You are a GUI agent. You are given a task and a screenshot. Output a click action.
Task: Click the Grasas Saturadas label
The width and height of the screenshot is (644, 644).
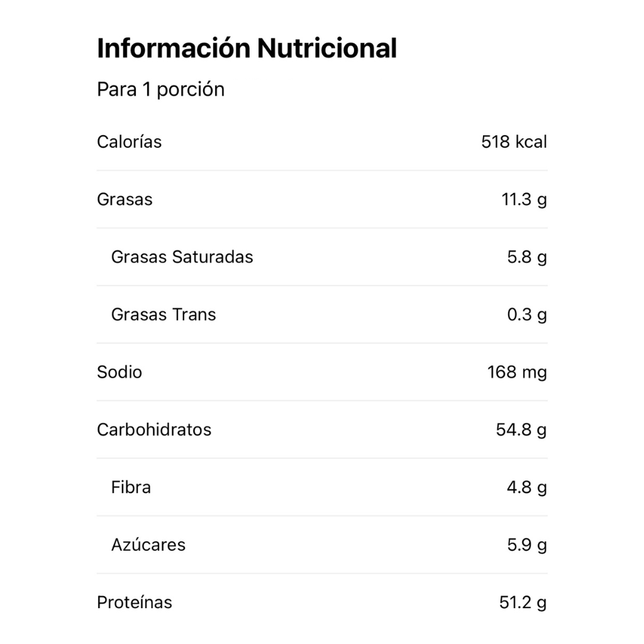tap(182, 257)
